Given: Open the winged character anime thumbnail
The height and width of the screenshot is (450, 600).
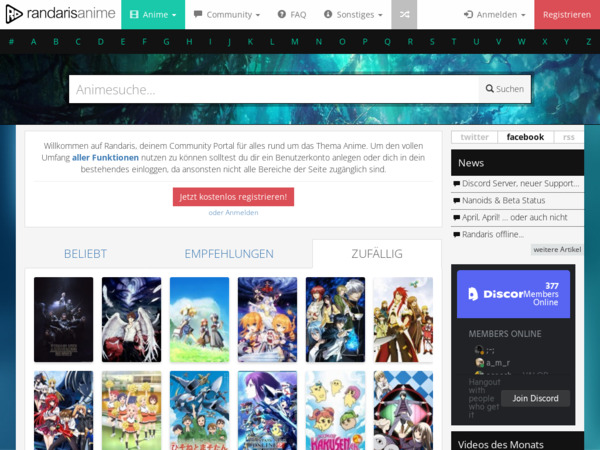Looking at the screenshot, I should (131, 320).
